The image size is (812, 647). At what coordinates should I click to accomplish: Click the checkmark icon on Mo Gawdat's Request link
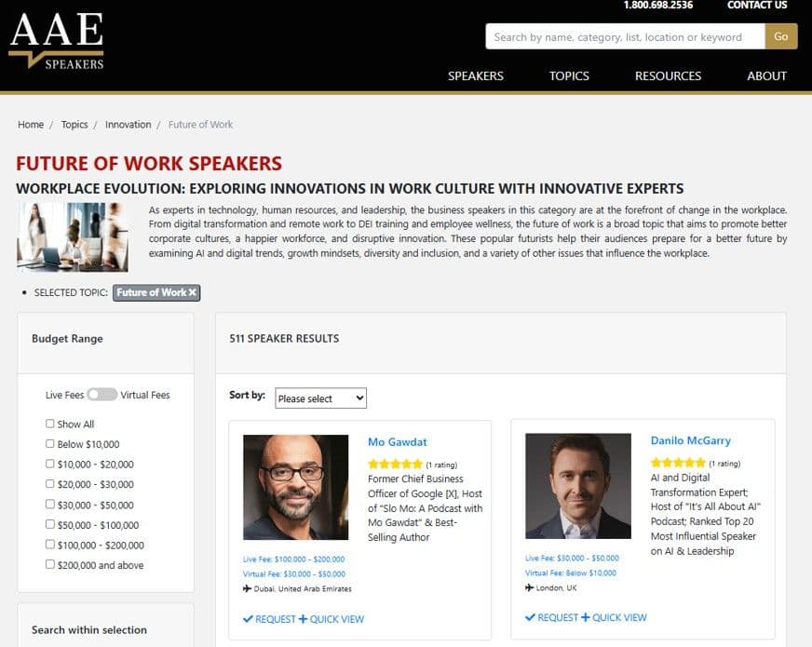tap(248, 619)
